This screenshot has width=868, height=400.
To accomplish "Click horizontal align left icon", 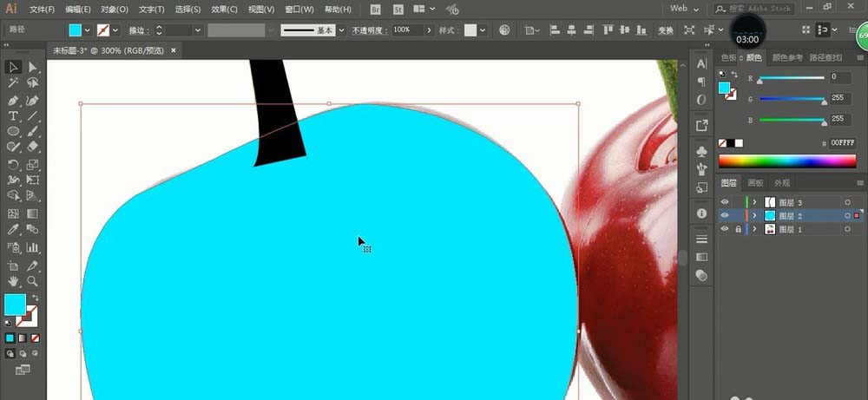I will pos(555,30).
